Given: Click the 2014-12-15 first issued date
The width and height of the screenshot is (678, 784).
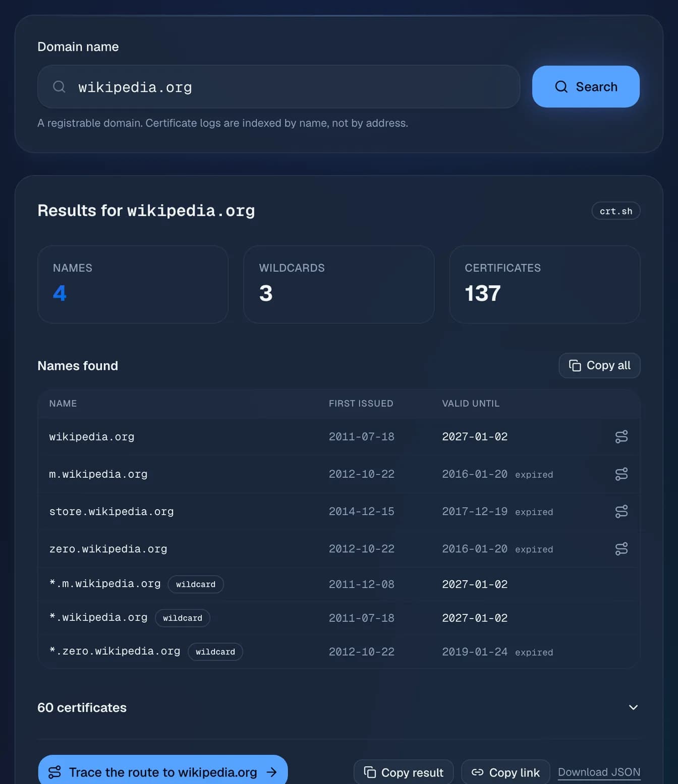Looking at the screenshot, I should click(362, 512).
